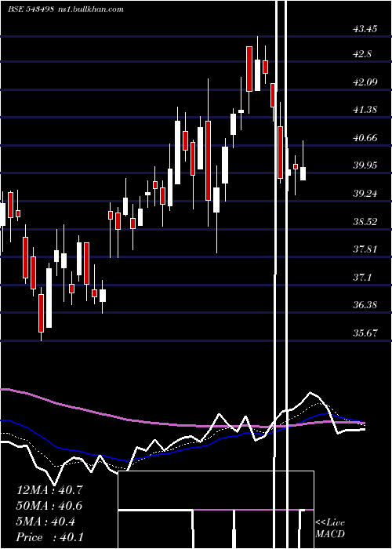Click the BSE 543498 chart title
Viewport: 392px width, 549px height.
click(x=31, y=9)
